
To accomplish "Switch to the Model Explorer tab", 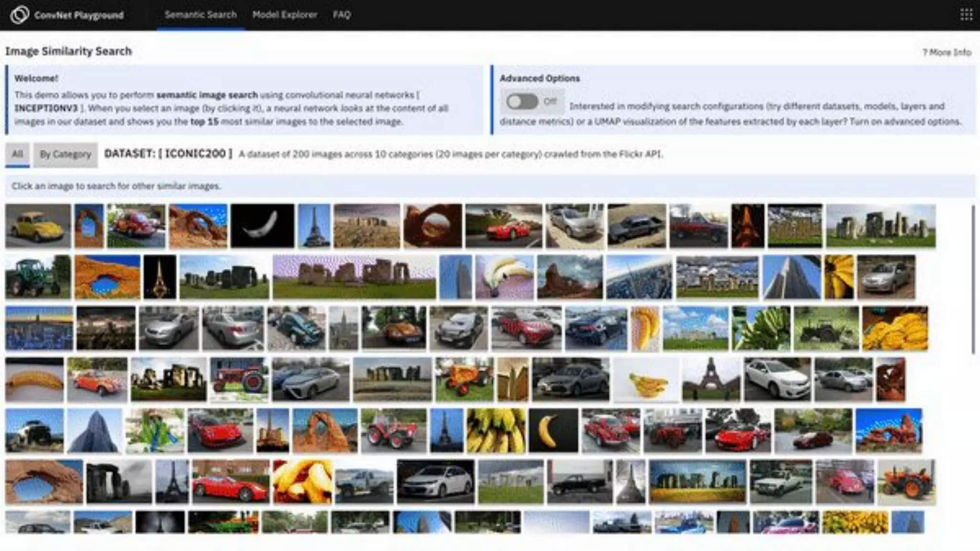I will 284,15.
